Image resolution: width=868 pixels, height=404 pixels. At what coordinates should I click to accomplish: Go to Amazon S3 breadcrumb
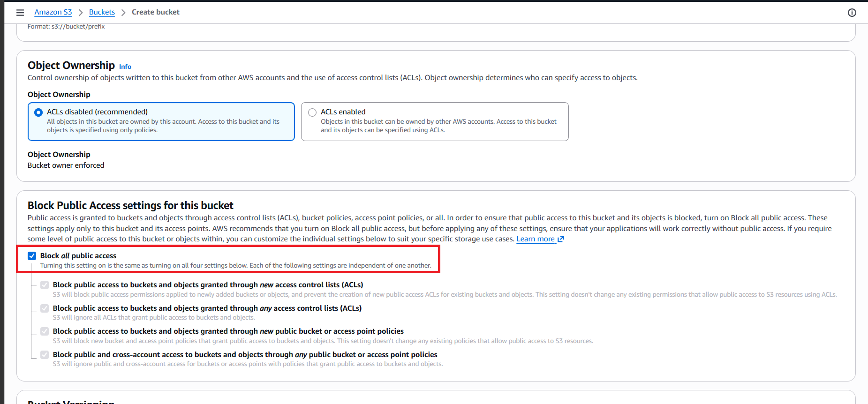pos(53,12)
